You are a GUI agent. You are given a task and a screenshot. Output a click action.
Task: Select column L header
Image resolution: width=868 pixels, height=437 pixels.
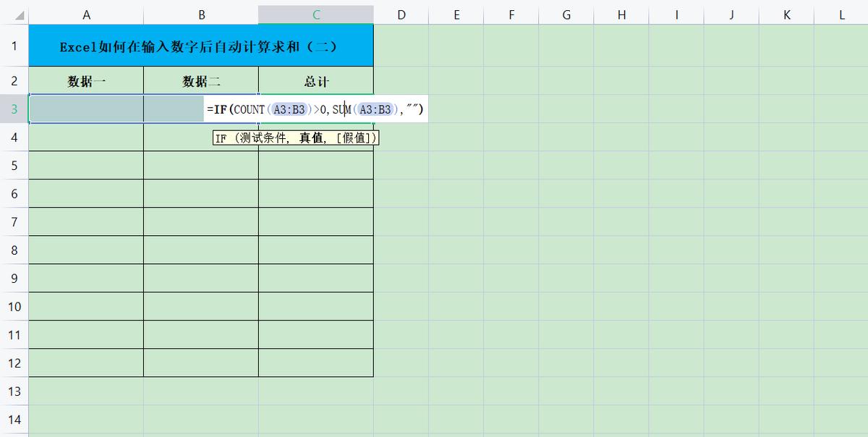tap(841, 13)
